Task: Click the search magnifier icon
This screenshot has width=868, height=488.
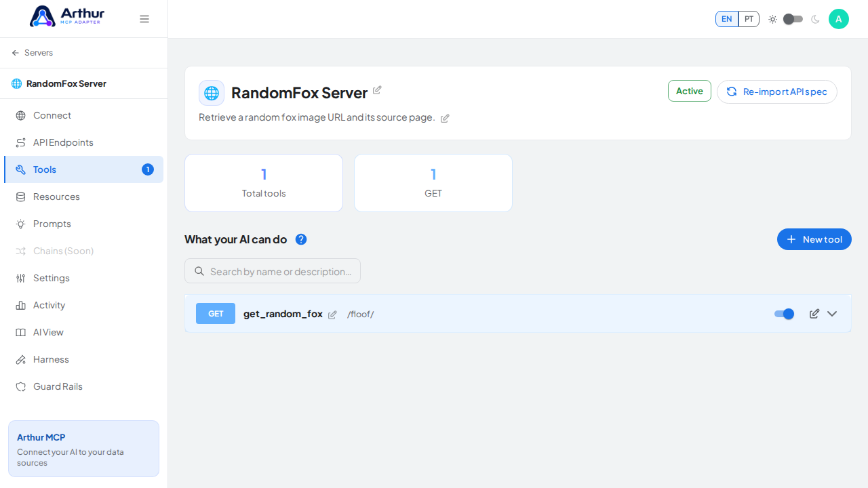Action: (199, 271)
